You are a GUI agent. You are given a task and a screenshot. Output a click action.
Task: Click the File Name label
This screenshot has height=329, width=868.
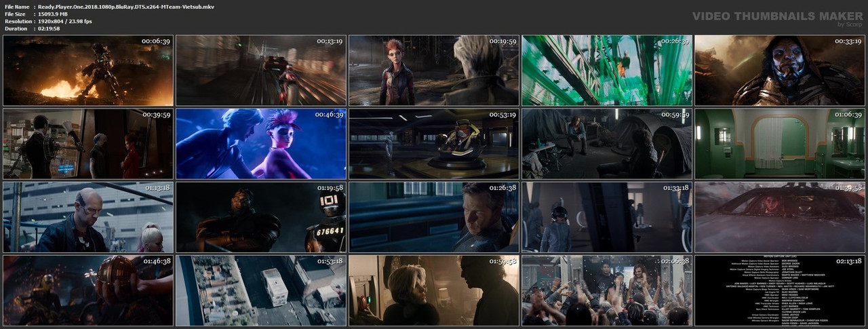(17, 6)
